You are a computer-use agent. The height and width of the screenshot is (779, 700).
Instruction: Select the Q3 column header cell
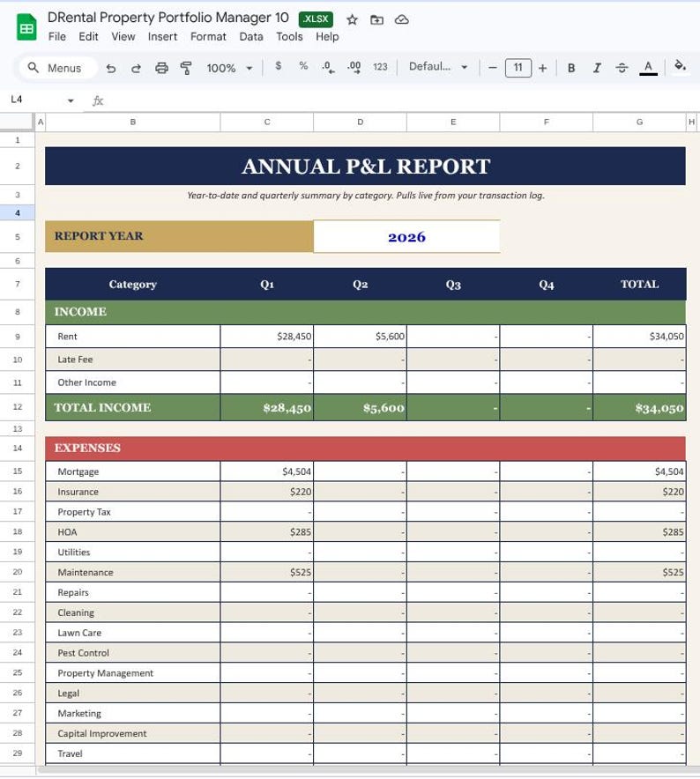[453, 284]
